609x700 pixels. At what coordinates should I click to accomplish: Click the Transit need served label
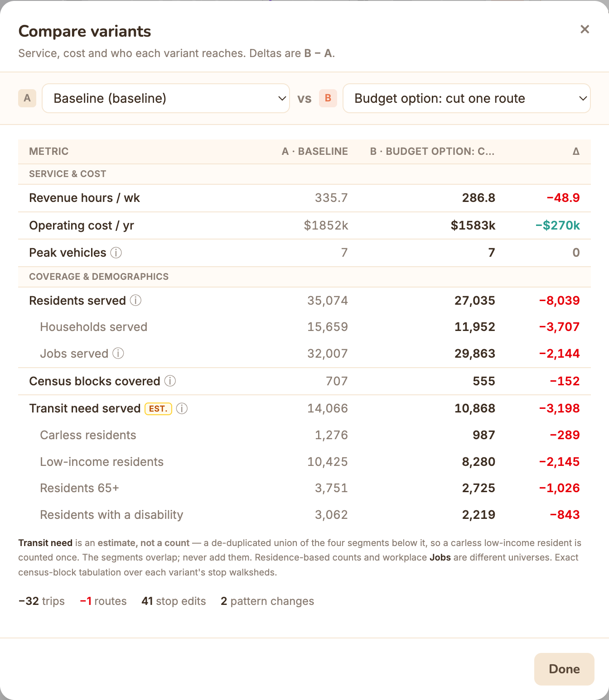coord(85,408)
